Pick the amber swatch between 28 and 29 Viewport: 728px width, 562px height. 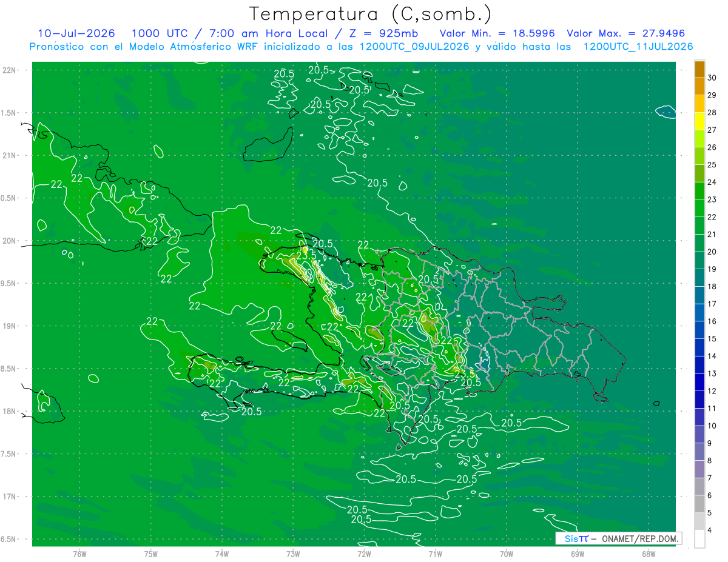(x=699, y=104)
